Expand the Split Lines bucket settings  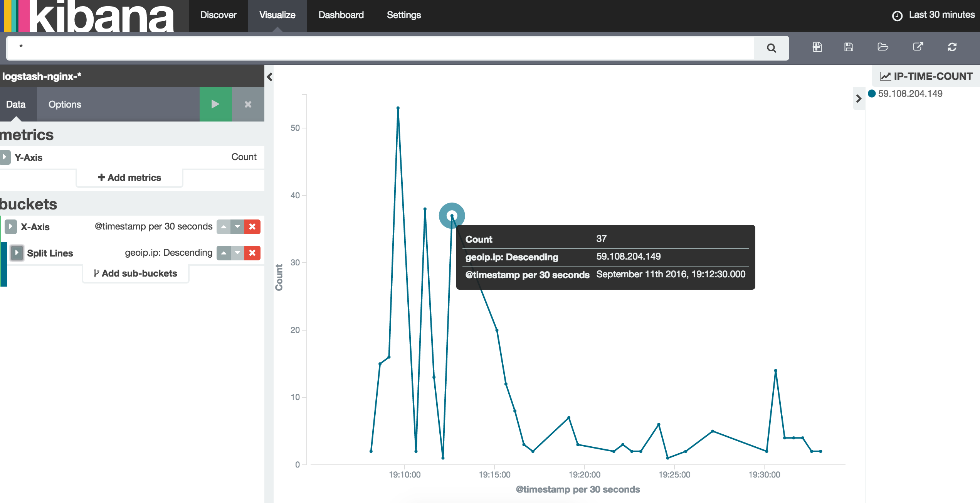tap(17, 253)
